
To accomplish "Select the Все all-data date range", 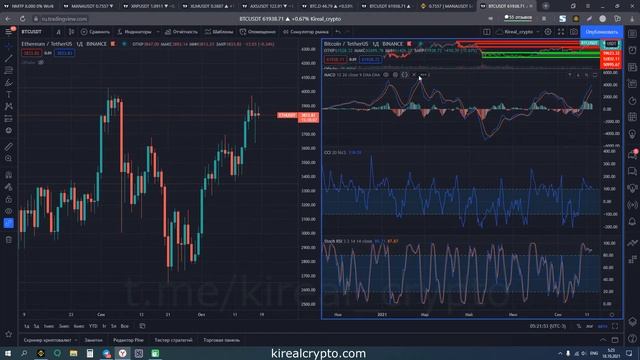I will (125, 326).
